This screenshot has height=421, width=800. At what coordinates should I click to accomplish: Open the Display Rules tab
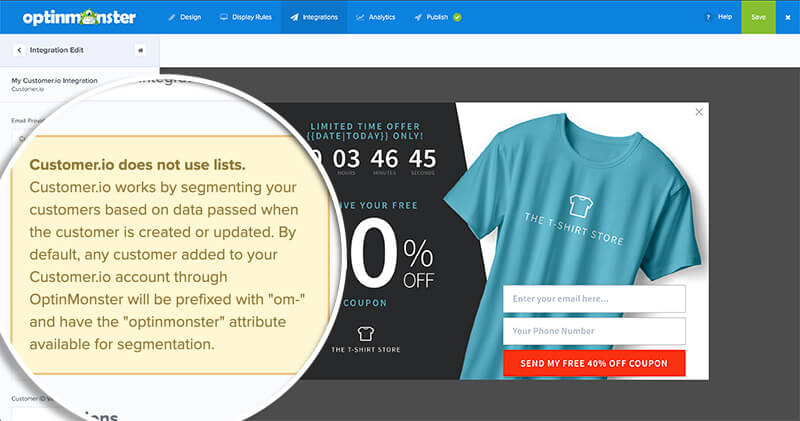click(246, 17)
